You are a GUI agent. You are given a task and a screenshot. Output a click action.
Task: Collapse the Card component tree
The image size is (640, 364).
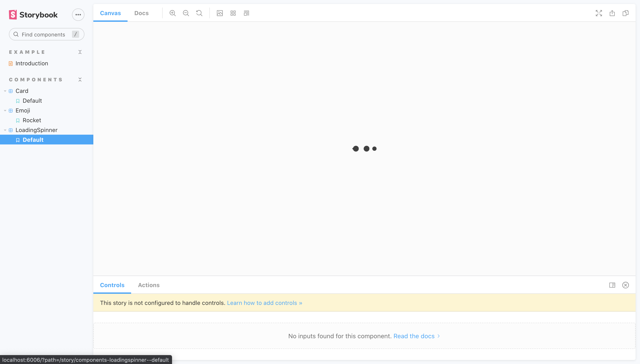(5, 91)
